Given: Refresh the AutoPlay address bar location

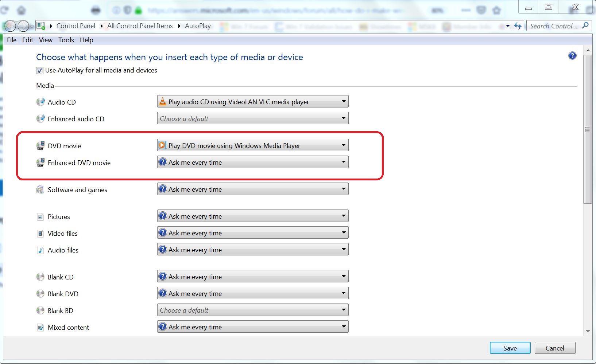Looking at the screenshot, I should click(518, 26).
